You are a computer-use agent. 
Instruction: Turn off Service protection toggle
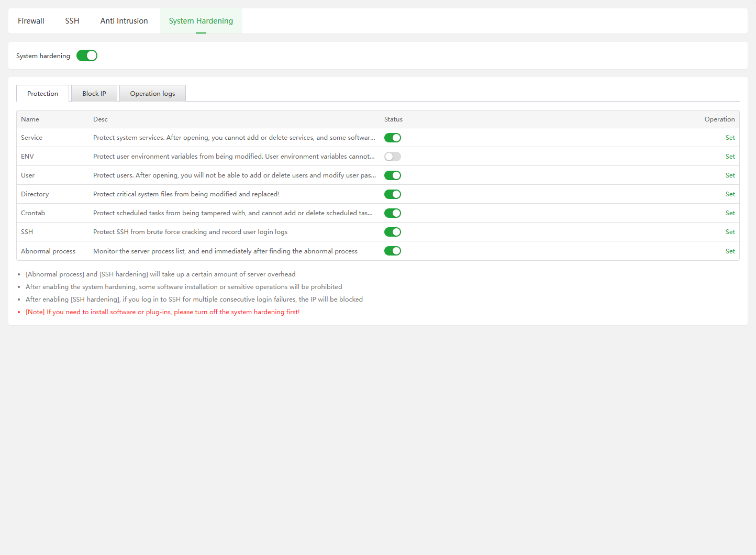pos(392,138)
